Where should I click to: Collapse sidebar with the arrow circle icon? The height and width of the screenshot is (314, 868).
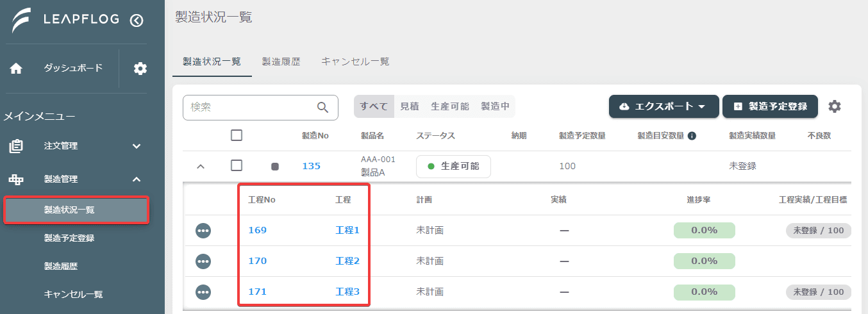[137, 21]
